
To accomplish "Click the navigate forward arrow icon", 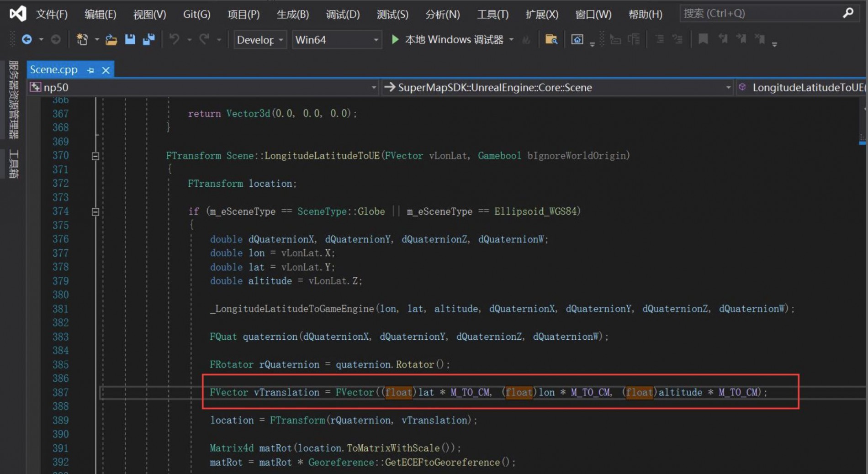I will point(56,40).
